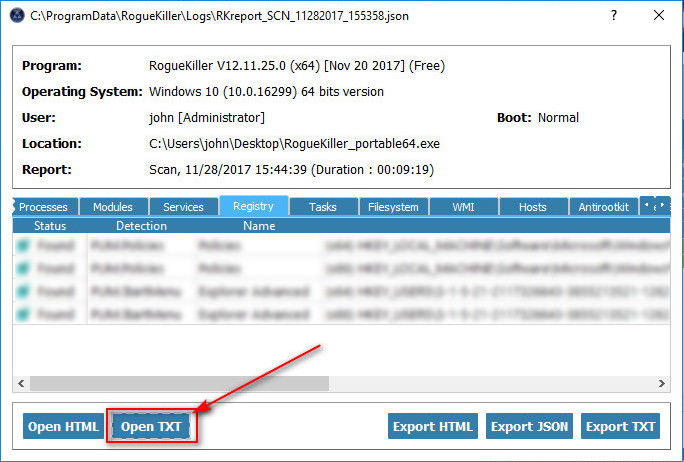684x462 pixels.
Task: Click the horizontal scrollbar right arrow
Action: tap(662, 383)
